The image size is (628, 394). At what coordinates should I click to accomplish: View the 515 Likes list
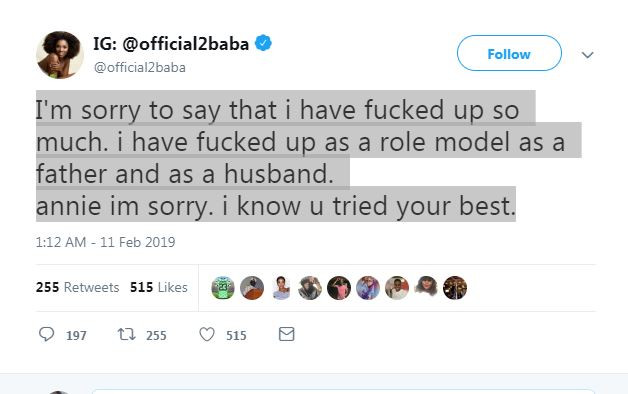[x=159, y=287]
